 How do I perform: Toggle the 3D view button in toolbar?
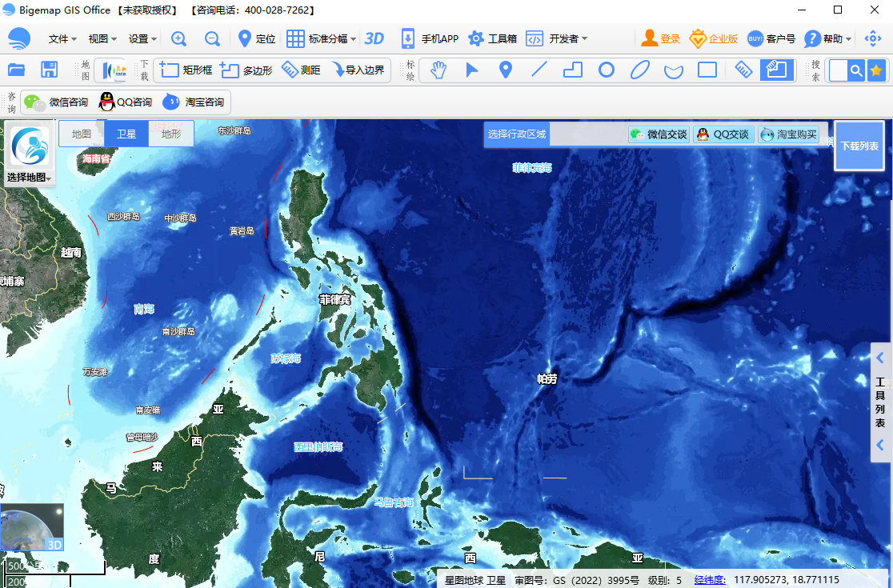click(x=374, y=38)
